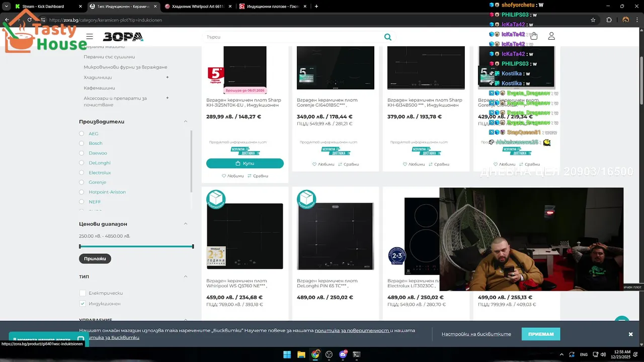Click the minimum price slider handle
Image resolution: width=644 pixels, height=362 pixels.
[80, 246]
